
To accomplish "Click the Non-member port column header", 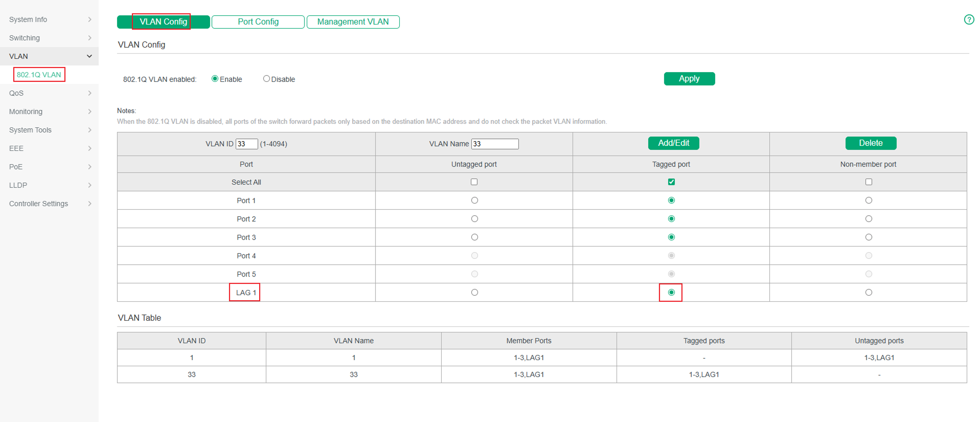I will coord(868,164).
